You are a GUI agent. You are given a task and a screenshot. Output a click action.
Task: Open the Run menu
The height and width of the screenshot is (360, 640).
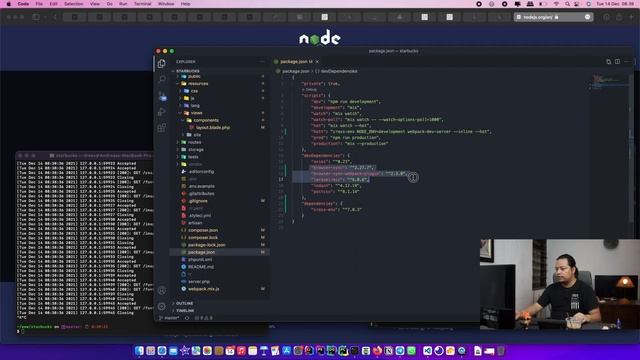coord(123,4)
